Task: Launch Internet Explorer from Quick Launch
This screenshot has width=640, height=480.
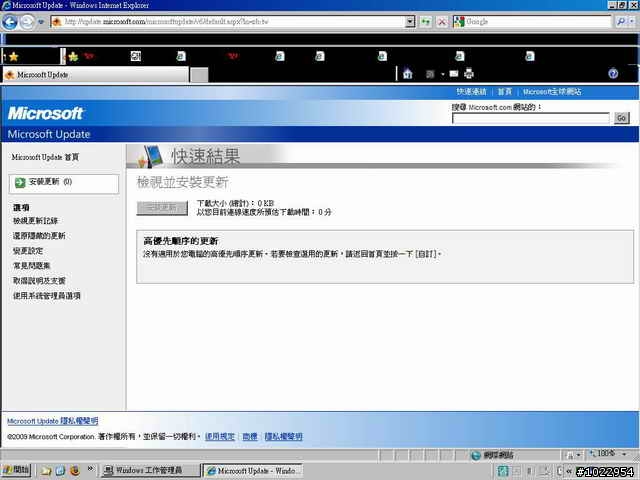Action: (60, 471)
